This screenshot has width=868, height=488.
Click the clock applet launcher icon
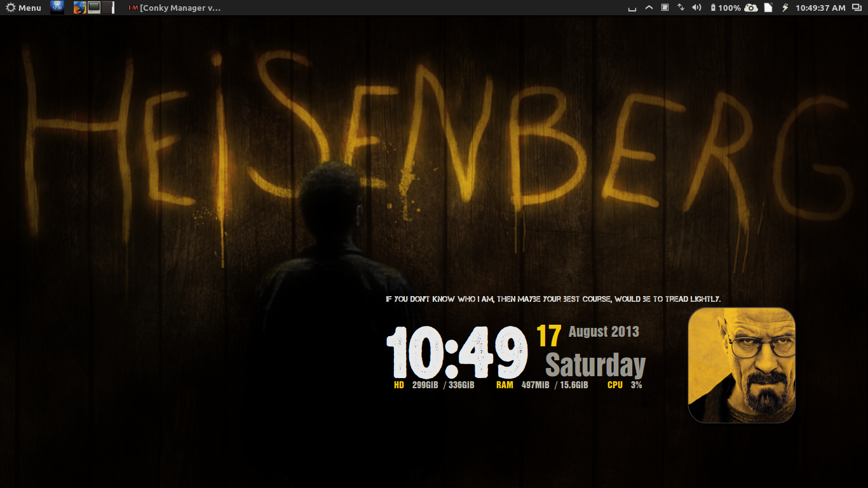[57, 8]
